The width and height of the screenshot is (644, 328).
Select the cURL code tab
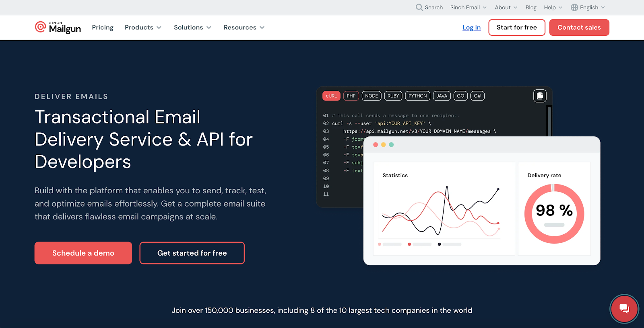pos(331,96)
